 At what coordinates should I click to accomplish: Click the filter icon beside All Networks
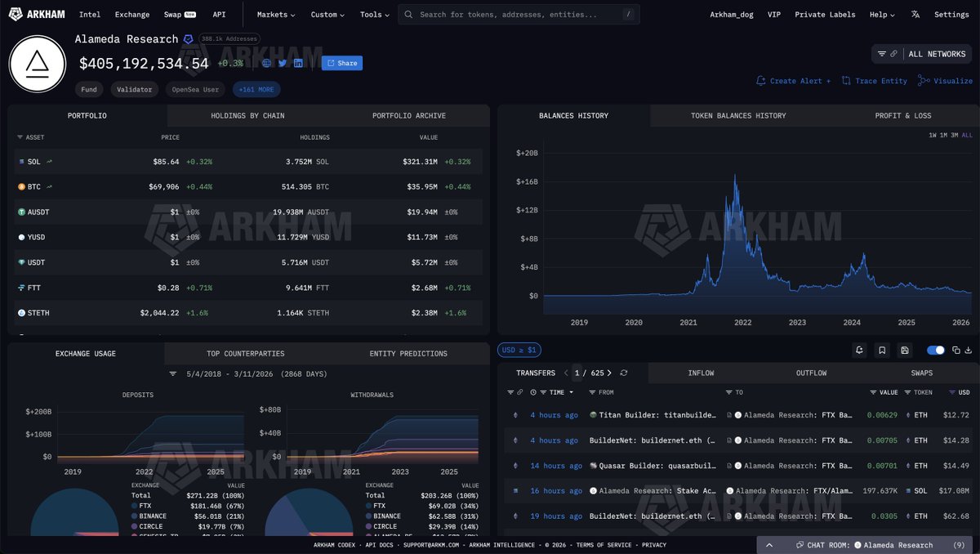point(882,54)
